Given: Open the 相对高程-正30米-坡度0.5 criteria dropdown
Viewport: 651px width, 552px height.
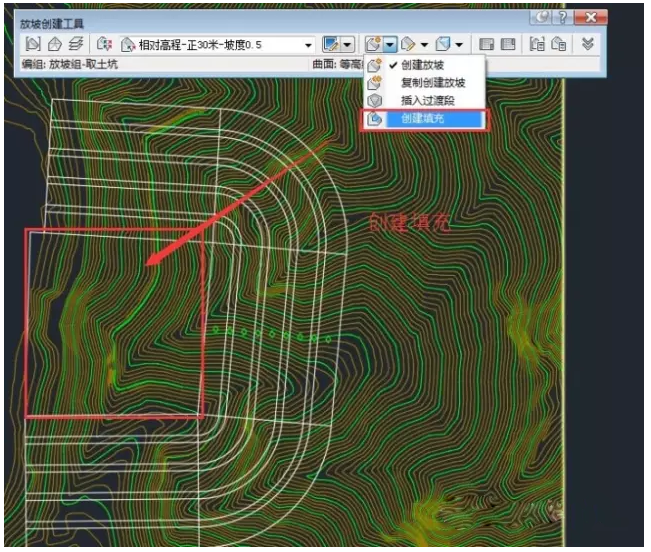Looking at the screenshot, I should (309, 45).
